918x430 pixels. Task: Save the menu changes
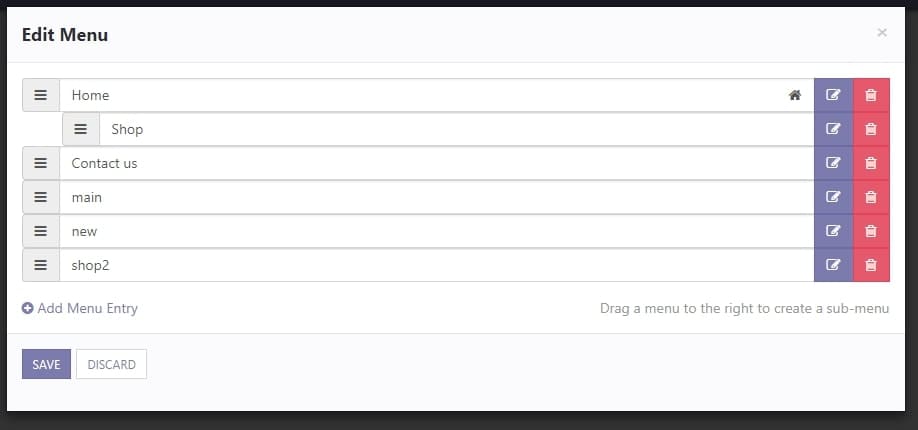[46, 364]
